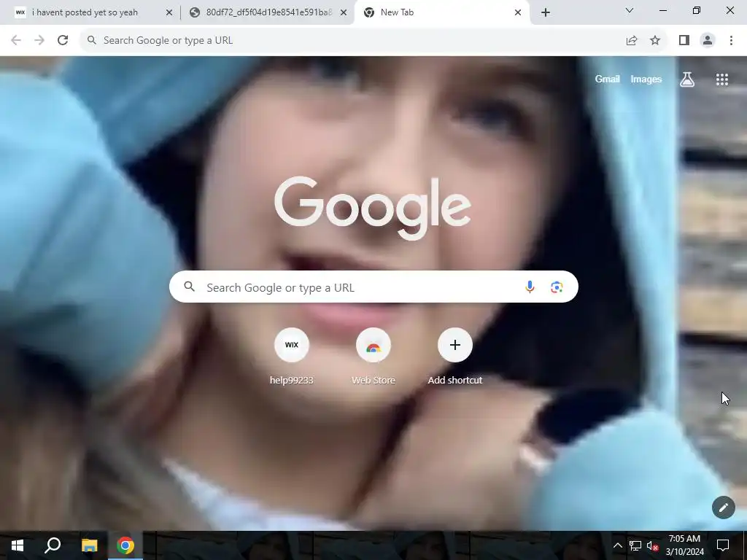This screenshot has width=747, height=560.
Task: Reload the page with the refresh icon
Action: tap(63, 41)
